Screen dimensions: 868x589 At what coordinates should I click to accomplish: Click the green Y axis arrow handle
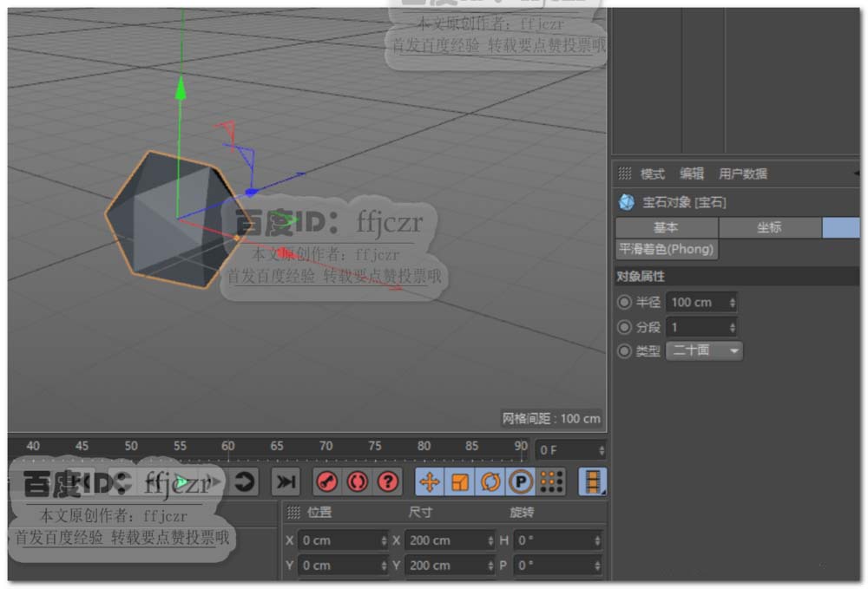(x=181, y=88)
